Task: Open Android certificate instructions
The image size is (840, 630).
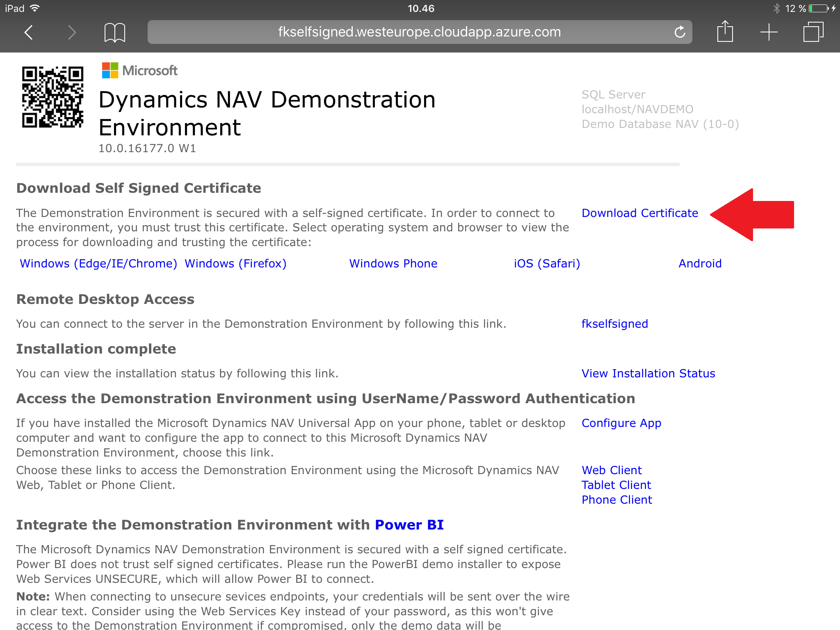Action: [x=700, y=264]
